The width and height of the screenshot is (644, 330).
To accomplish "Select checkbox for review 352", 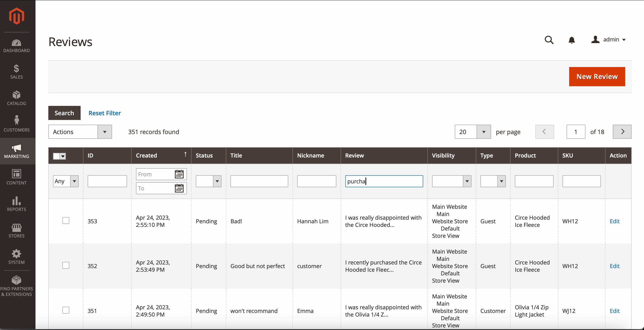I will (x=66, y=265).
